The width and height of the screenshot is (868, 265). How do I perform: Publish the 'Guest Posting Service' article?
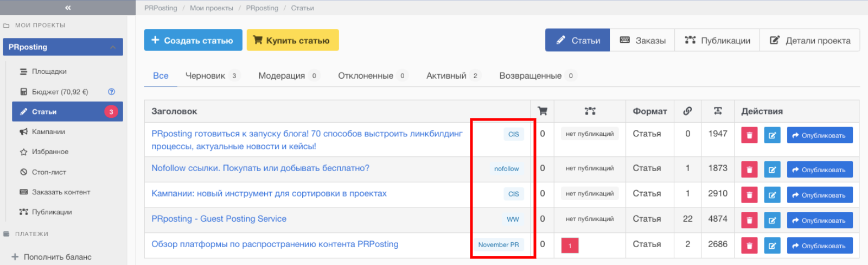[x=820, y=220]
